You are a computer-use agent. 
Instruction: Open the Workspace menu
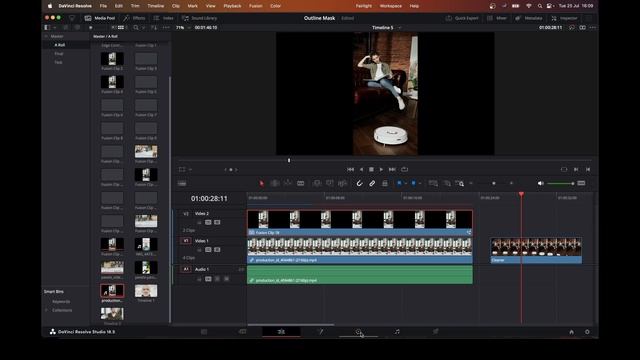click(391, 6)
